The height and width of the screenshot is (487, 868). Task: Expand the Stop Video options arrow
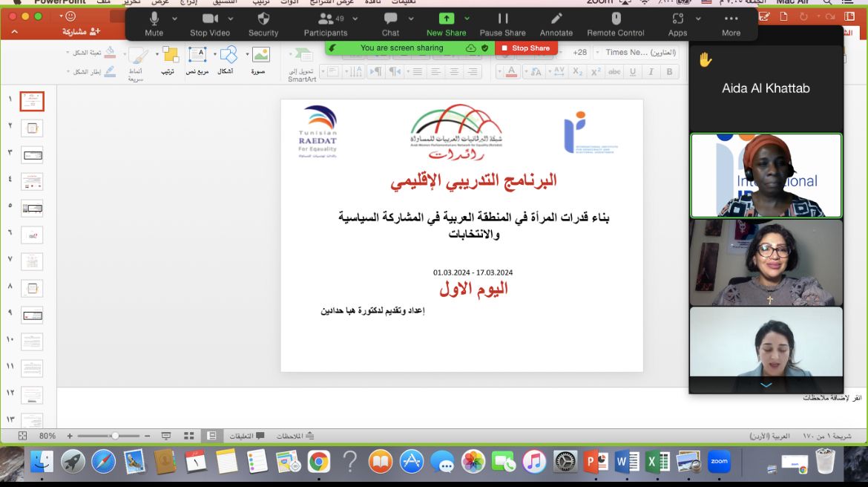pos(230,19)
